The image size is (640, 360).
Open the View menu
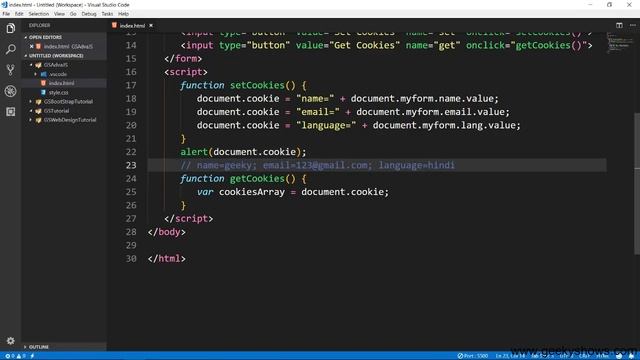(x=59, y=14)
